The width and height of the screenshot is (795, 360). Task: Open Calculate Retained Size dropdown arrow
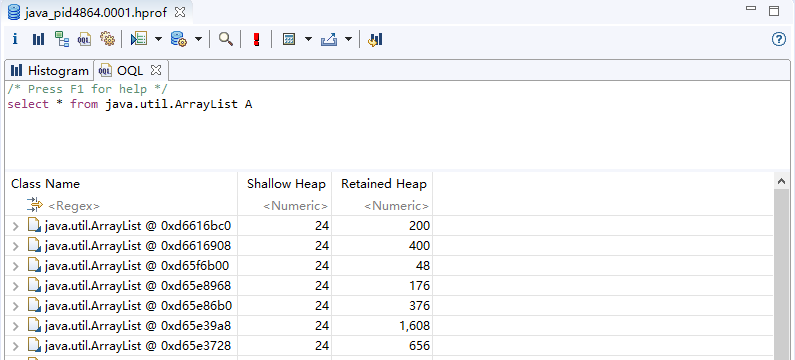click(308, 39)
